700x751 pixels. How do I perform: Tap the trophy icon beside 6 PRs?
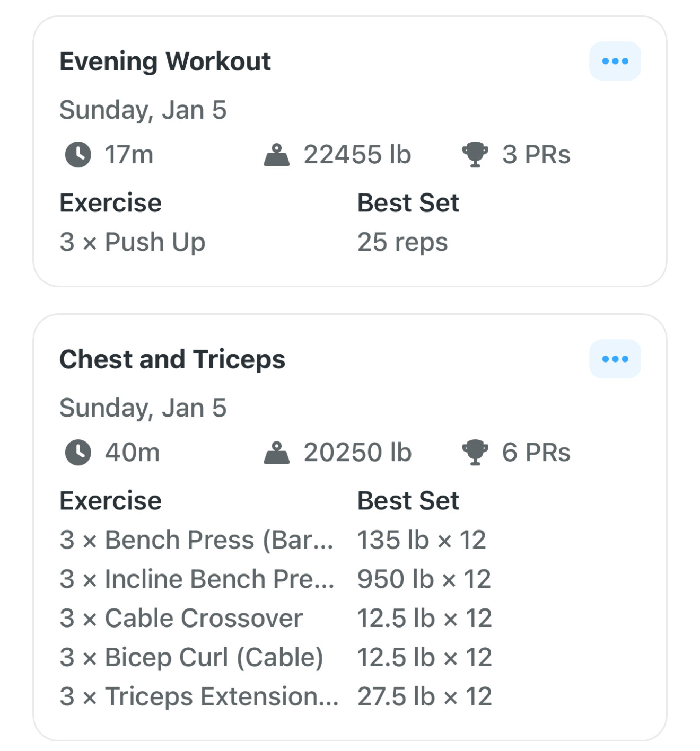(x=475, y=453)
